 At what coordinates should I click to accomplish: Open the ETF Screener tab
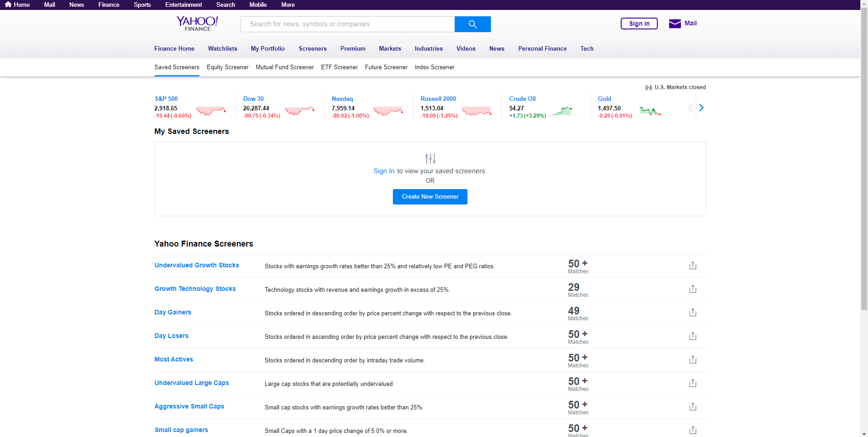coord(339,67)
